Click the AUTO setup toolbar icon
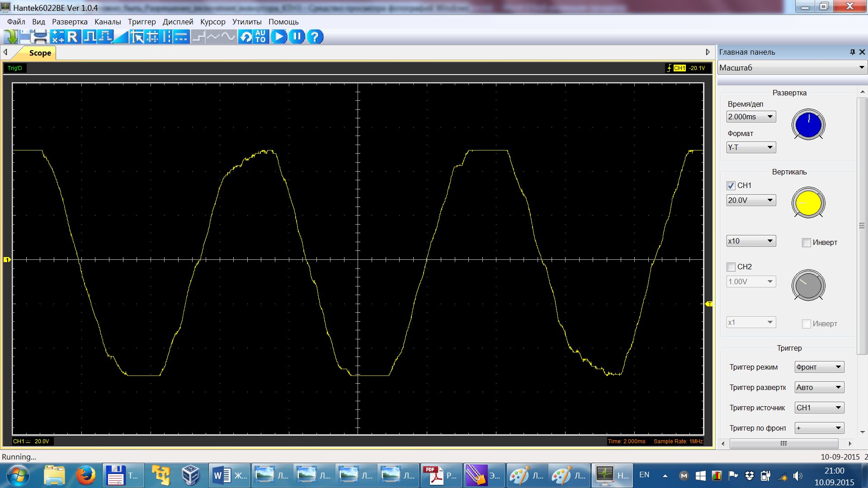Image resolution: width=868 pixels, height=488 pixels. click(260, 37)
